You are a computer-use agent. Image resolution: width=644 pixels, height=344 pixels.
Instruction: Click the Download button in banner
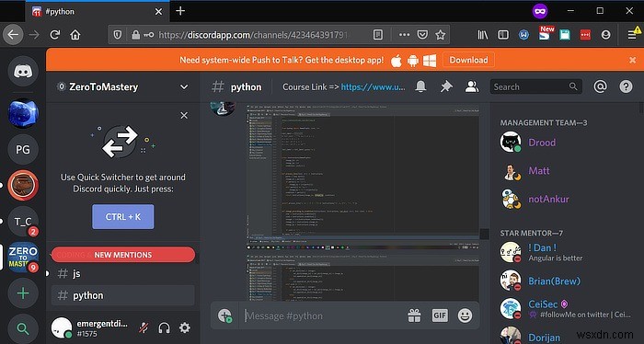pyautogui.click(x=468, y=60)
